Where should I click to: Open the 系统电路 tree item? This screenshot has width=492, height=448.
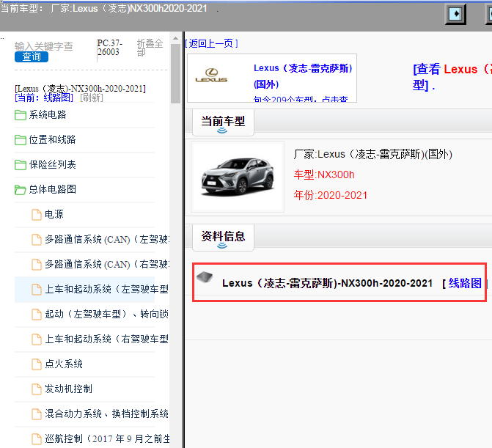(48, 114)
